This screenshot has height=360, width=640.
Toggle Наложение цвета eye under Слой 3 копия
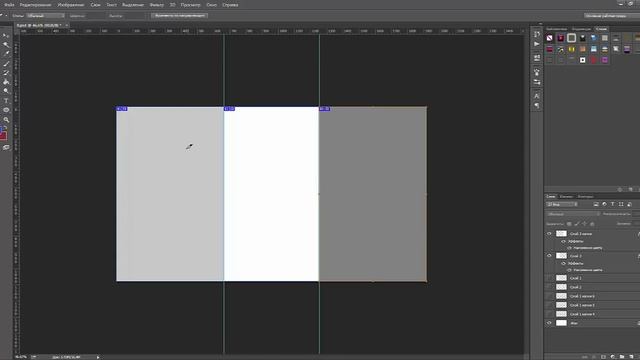569,248
